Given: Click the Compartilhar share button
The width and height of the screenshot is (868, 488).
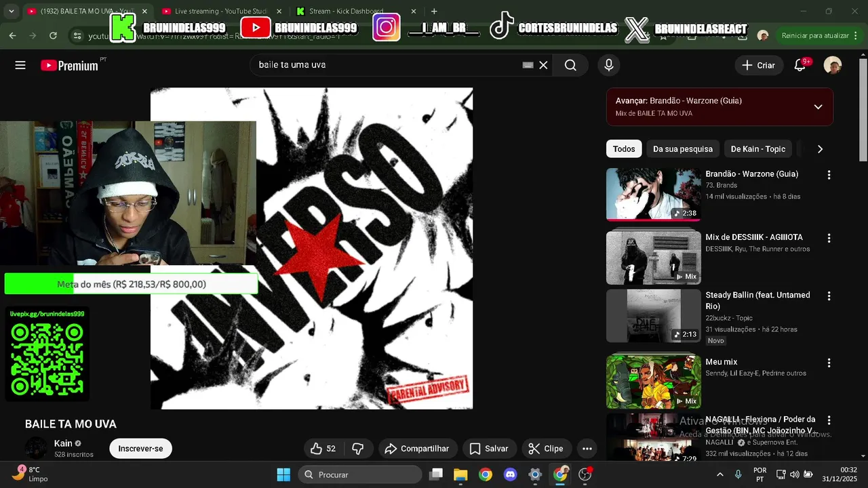Looking at the screenshot, I should click(417, 449).
